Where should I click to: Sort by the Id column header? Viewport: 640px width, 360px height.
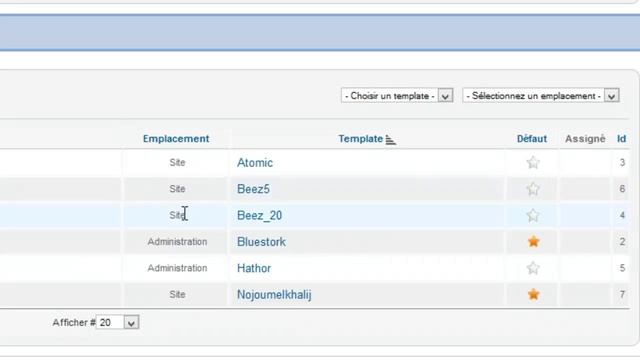tap(621, 139)
